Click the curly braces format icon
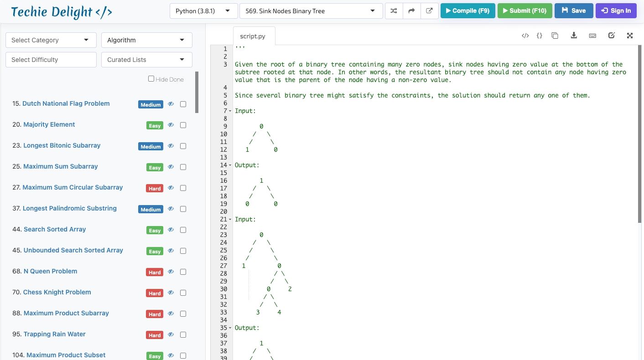This screenshot has height=360, width=644. coord(539,36)
